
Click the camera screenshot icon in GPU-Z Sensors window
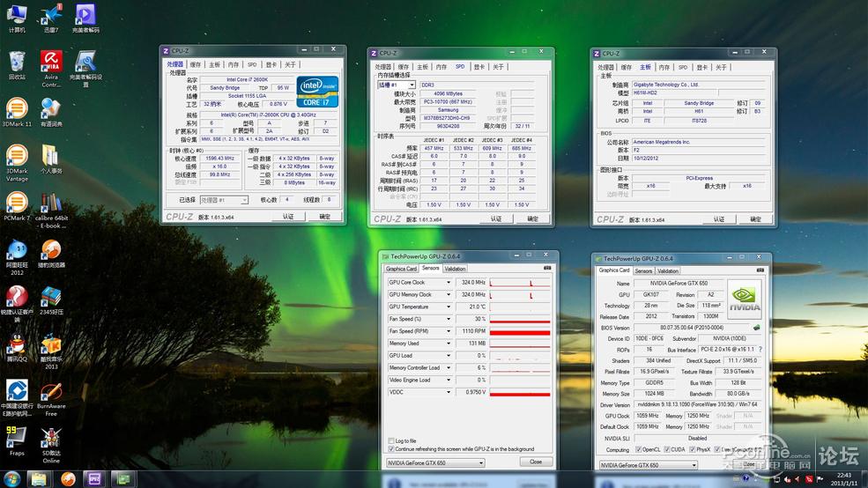tap(547, 268)
